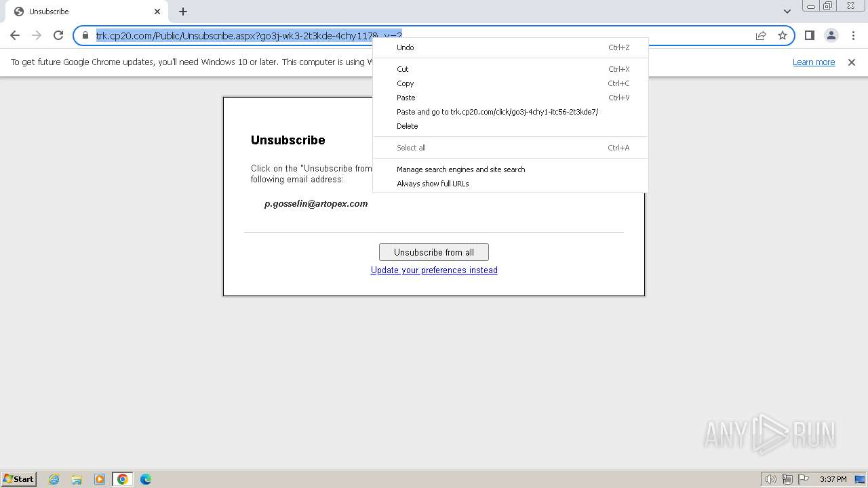The height and width of the screenshot is (488, 868).
Task: Launch Microsoft Edge from taskbar
Action: tap(146, 479)
